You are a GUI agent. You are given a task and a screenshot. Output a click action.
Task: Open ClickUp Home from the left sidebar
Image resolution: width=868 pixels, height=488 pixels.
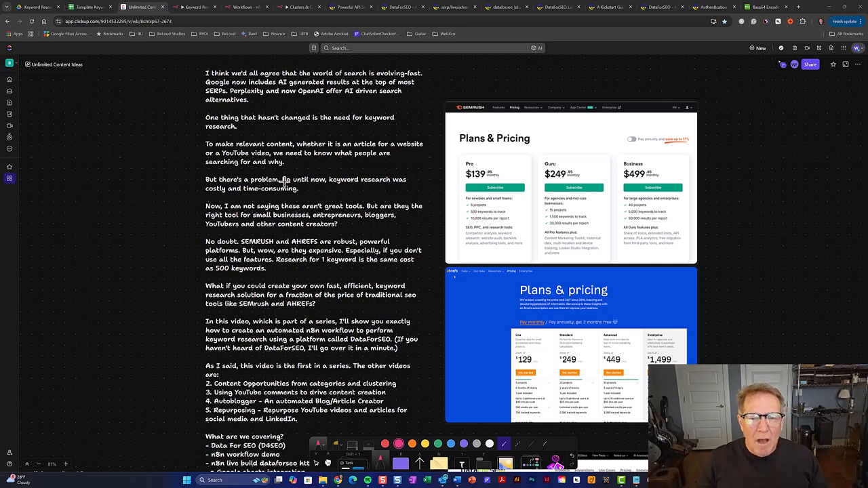[9, 80]
